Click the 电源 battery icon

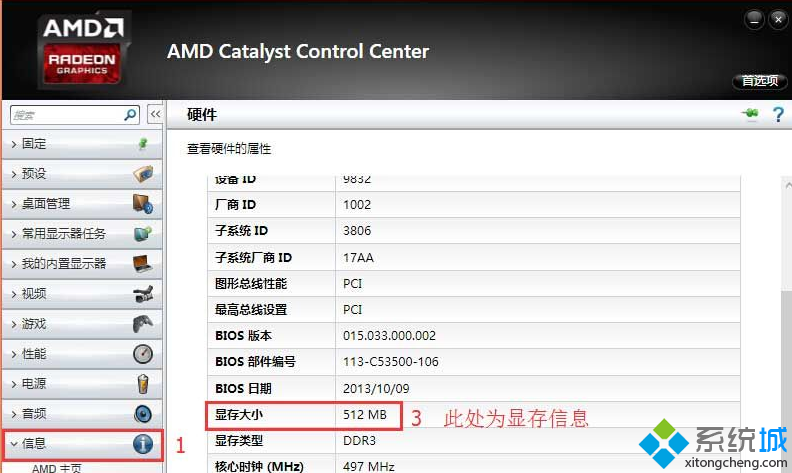click(143, 384)
